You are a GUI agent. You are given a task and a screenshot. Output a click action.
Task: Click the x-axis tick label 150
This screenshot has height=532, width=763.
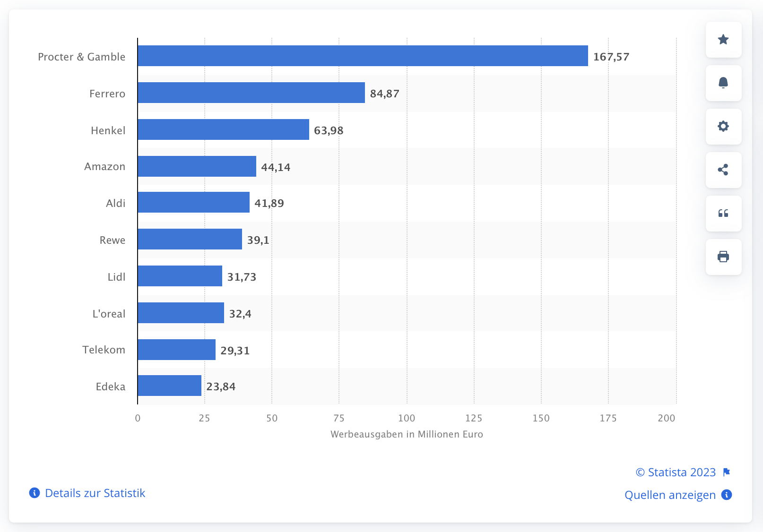541,418
